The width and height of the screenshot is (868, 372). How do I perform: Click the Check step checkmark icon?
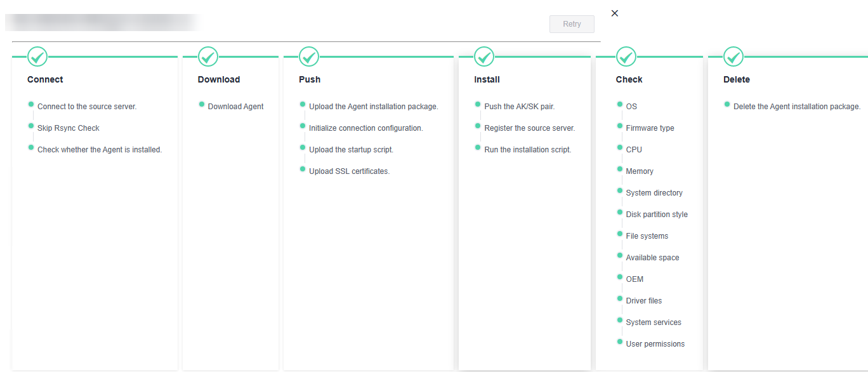[626, 56]
